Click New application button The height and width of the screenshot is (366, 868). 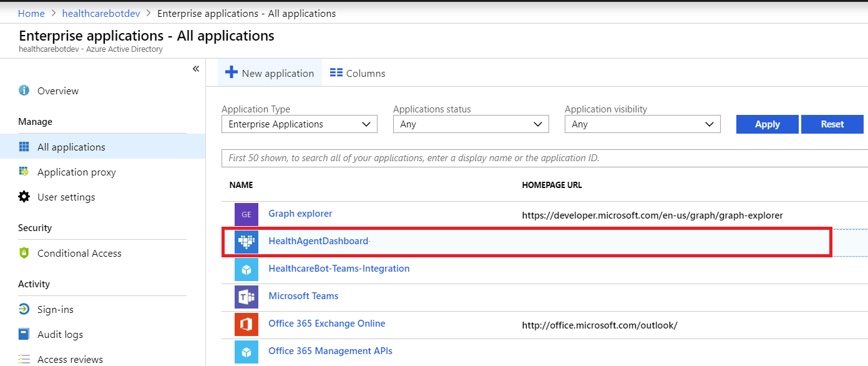[x=270, y=72]
